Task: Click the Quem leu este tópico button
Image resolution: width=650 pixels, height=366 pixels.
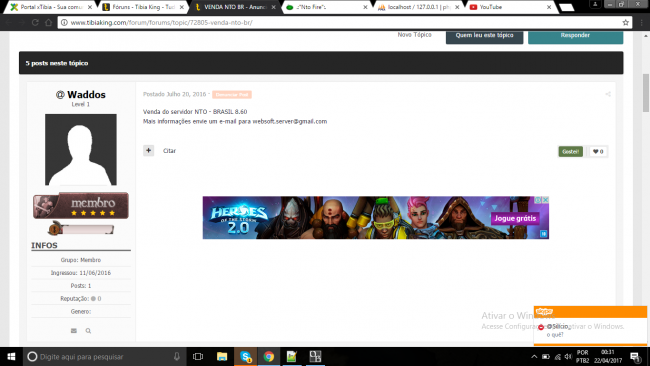Action: tap(484, 36)
